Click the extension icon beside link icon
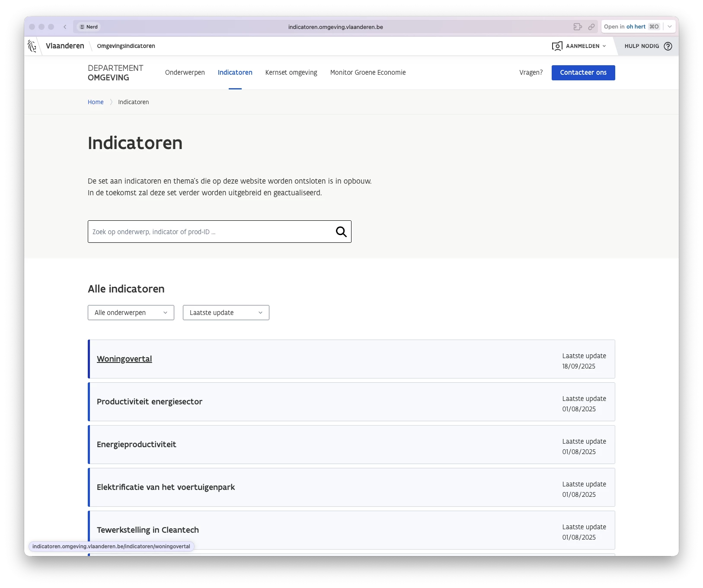The width and height of the screenshot is (703, 588). (578, 27)
